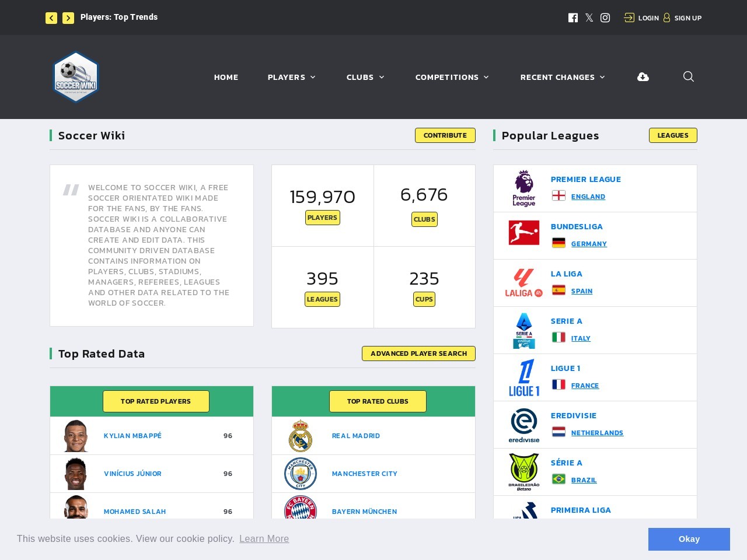Click the Serie A Italy logo
Viewport: 747px width, 560px height.
point(524,331)
